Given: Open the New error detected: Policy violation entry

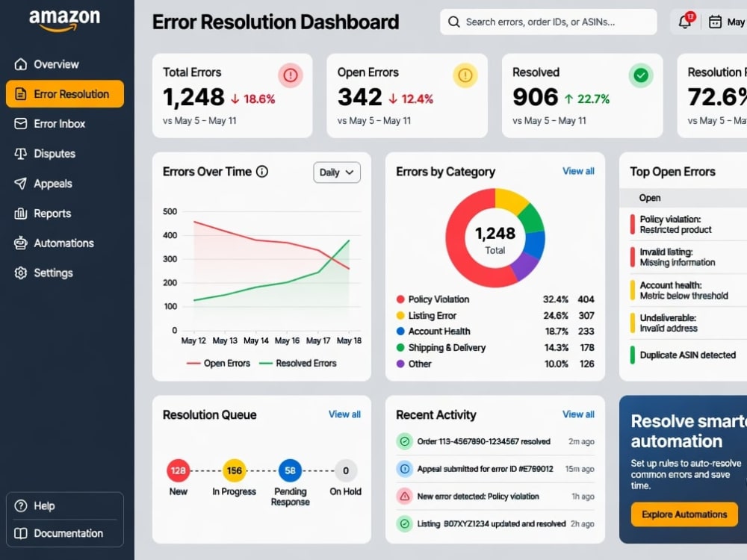Looking at the screenshot, I should coord(495,497).
